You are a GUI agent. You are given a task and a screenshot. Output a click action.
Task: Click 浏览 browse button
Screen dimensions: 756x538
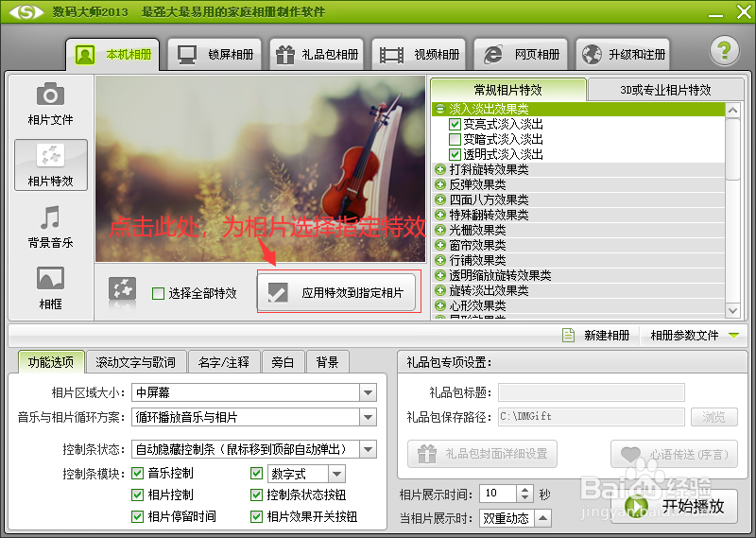(x=713, y=417)
